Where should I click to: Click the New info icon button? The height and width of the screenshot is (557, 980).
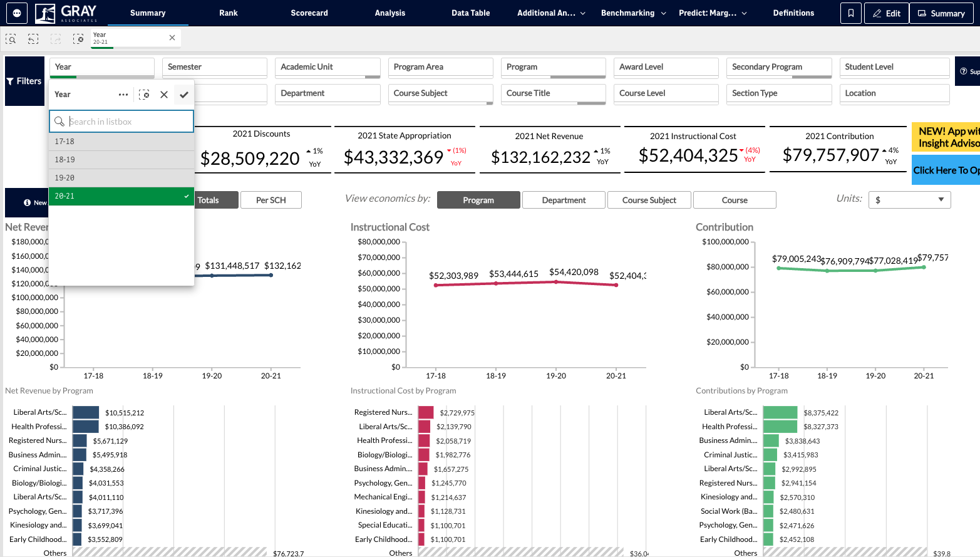28,202
